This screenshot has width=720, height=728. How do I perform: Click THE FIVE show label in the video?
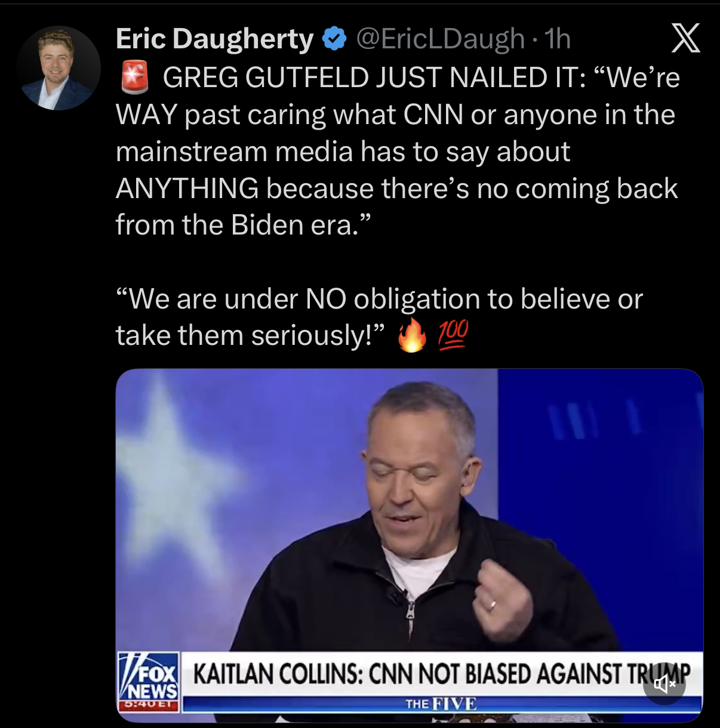coord(441,704)
